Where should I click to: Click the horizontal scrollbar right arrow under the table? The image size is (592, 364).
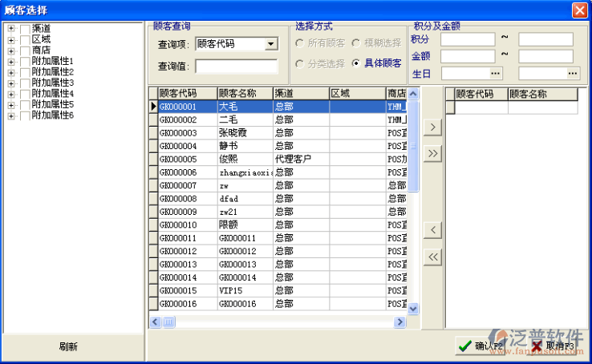(x=399, y=322)
